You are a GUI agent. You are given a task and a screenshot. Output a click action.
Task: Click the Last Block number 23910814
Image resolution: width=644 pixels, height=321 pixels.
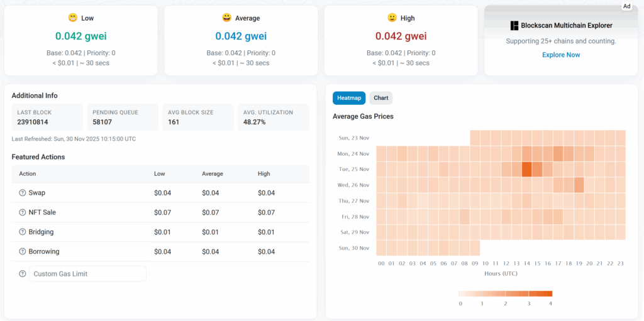tap(33, 122)
